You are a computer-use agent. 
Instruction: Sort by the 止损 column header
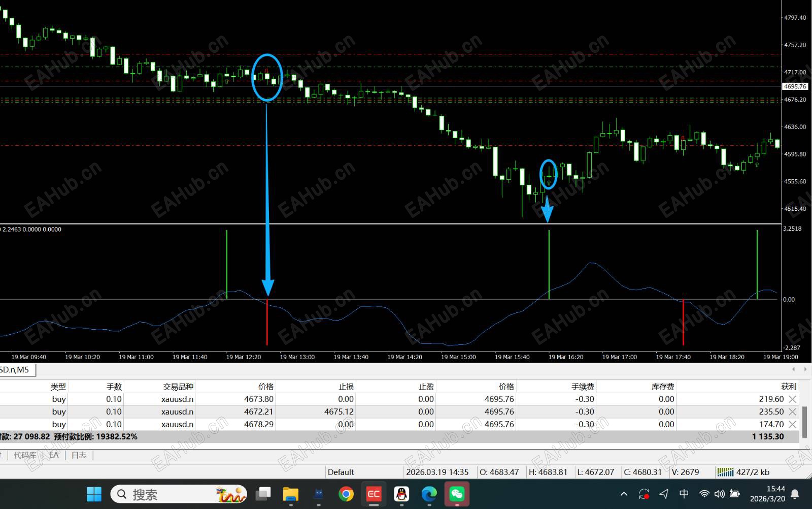click(346, 387)
